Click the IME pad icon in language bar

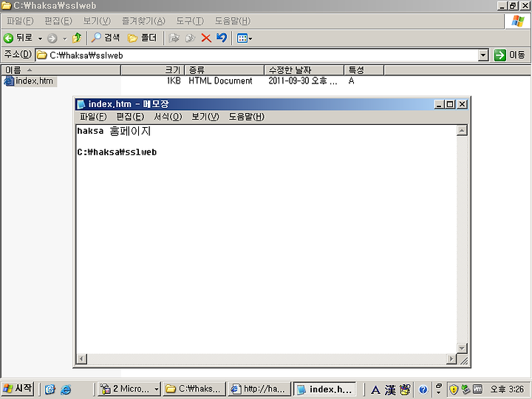tap(405, 389)
